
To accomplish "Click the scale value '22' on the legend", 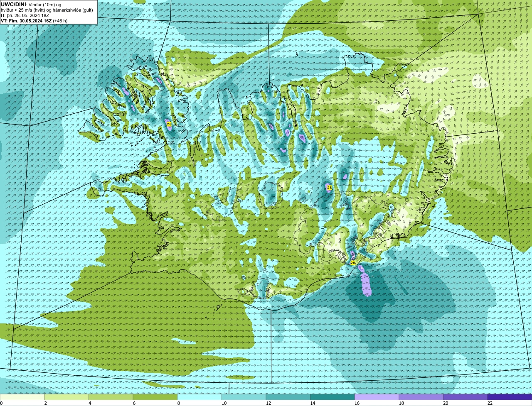I will (490, 403).
